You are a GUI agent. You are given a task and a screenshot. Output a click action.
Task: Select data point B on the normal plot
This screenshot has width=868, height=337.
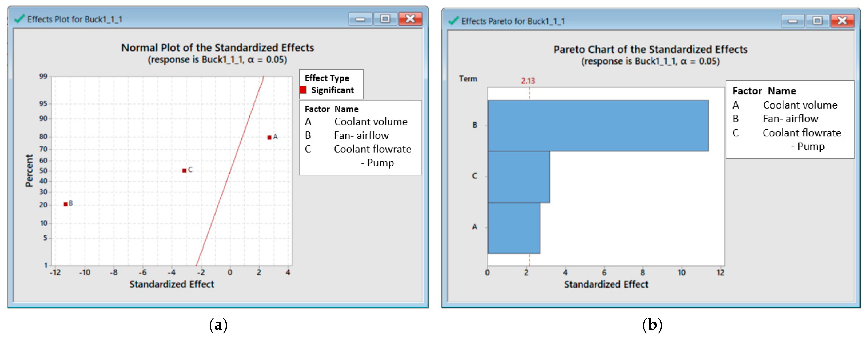pos(65,204)
